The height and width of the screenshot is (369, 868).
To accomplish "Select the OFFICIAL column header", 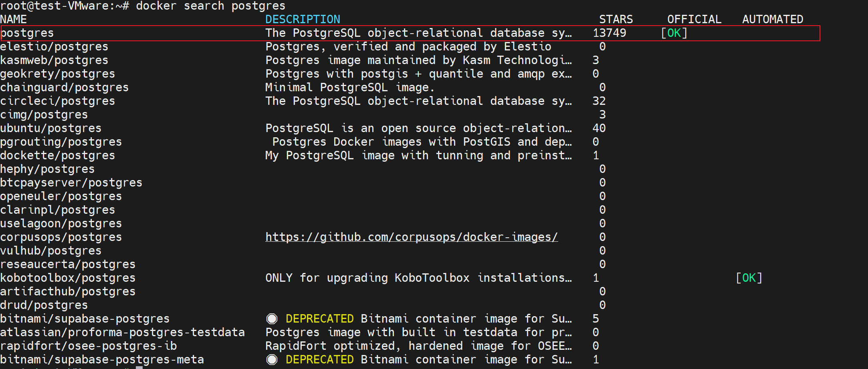I will (694, 19).
